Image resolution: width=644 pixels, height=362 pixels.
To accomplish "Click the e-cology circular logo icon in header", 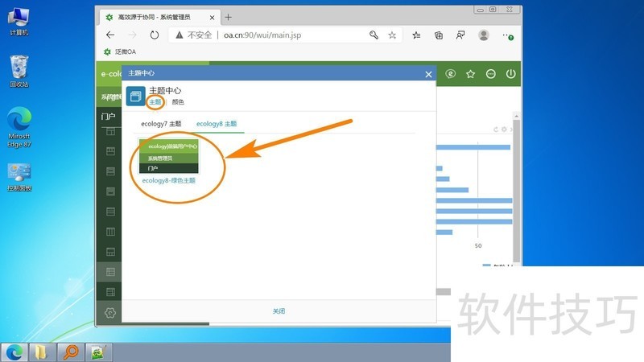I will click(451, 74).
